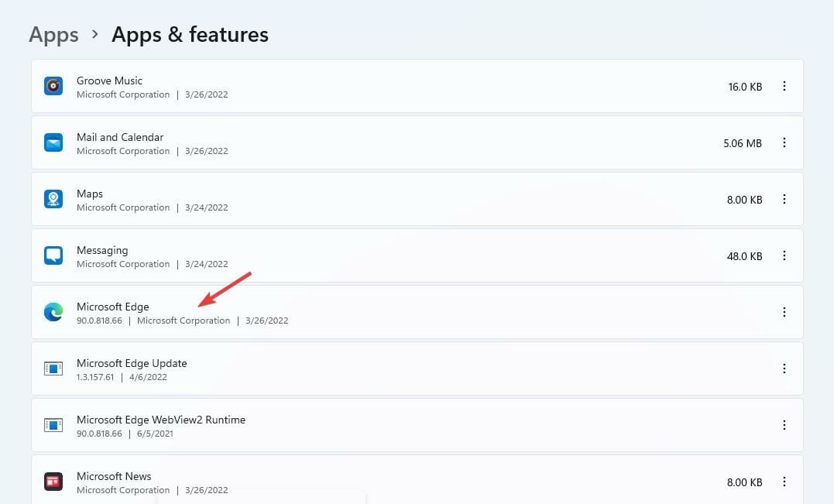This screenshot has width=834, height=504.
Task: Click the breadcrumb chevron after Apps
Action: click(95, 35)
